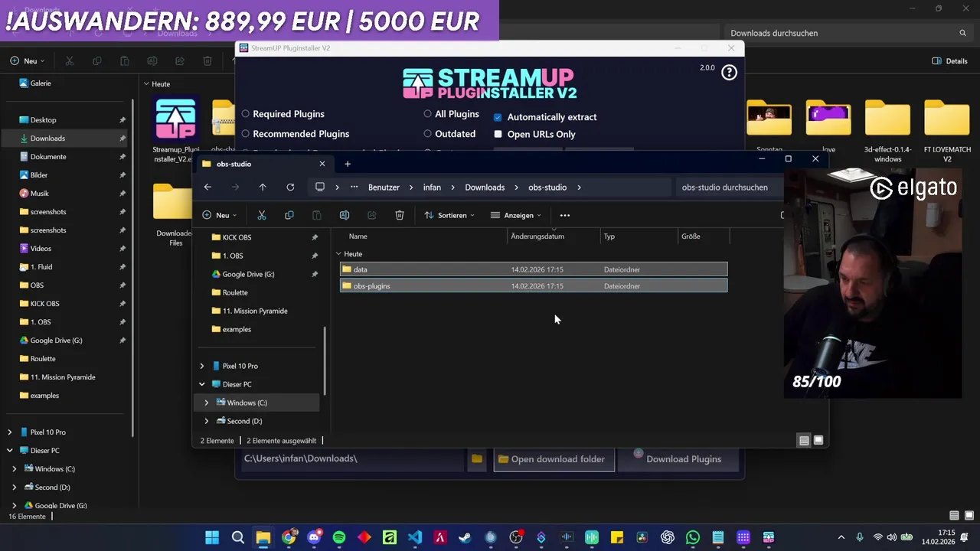Screen dimensions: 980x551
Task: Open the Neu dropdown in obs-studio toolbar
Action: click(x=220, y=215)
